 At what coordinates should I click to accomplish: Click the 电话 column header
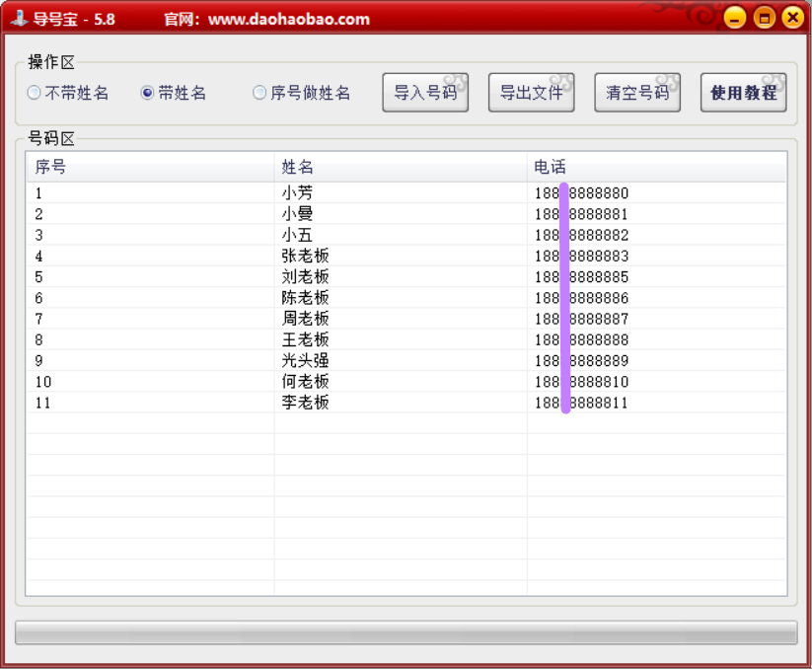pyautogui.click(x=656, y=168)
